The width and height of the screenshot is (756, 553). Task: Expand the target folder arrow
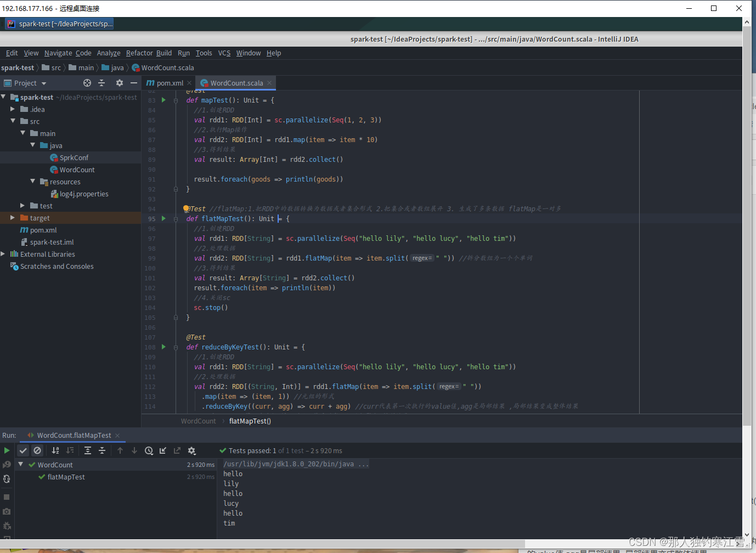click(x=13, y=218)
